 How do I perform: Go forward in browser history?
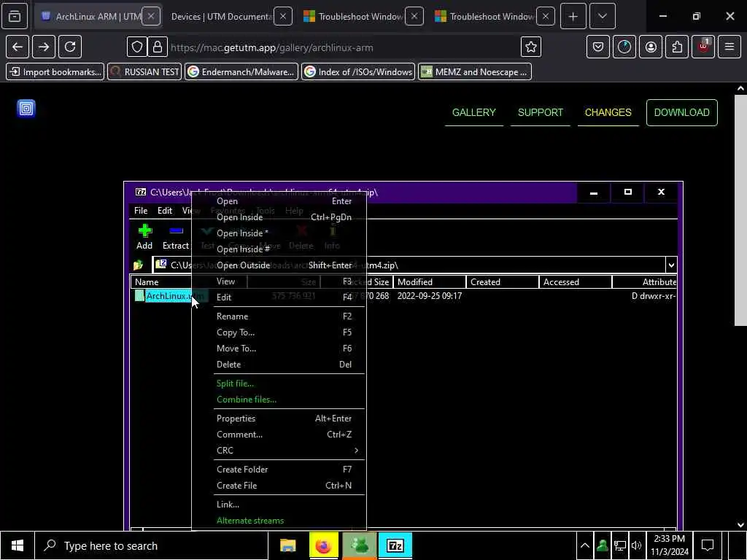coord(44,47)
